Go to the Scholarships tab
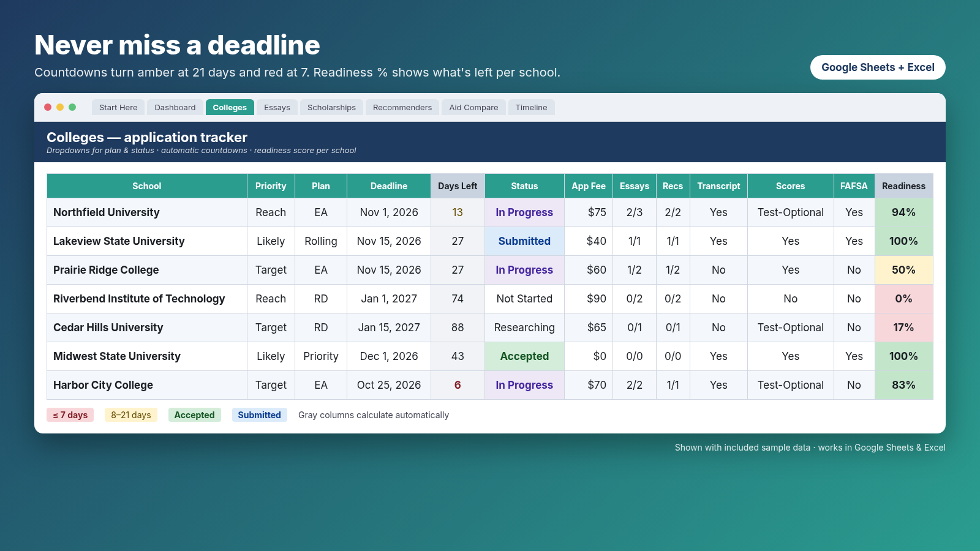This screenshot has width=980, height=551. tap(331, 107)
